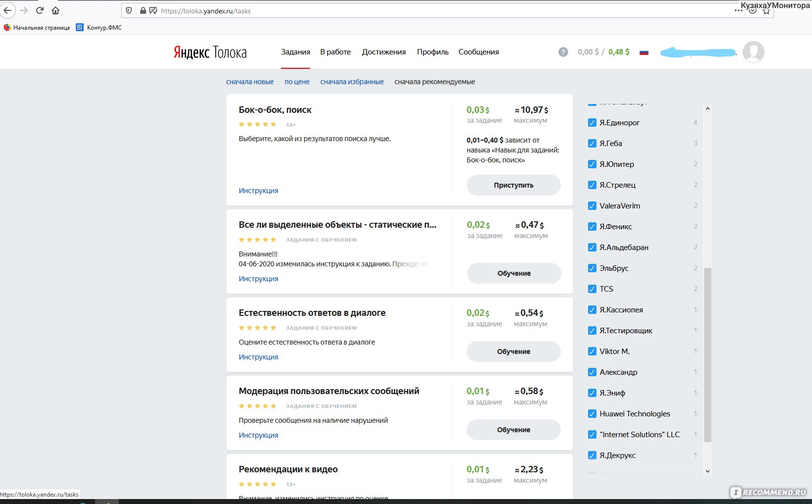Click the requester list scrollbar thumb

click(x=707, y=354)
